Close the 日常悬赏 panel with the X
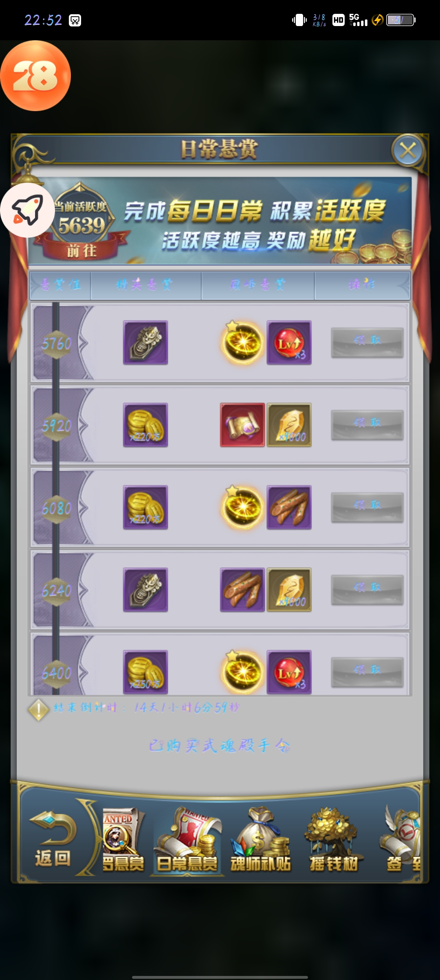This screenshot has height=980, width=440. [408, 151]
